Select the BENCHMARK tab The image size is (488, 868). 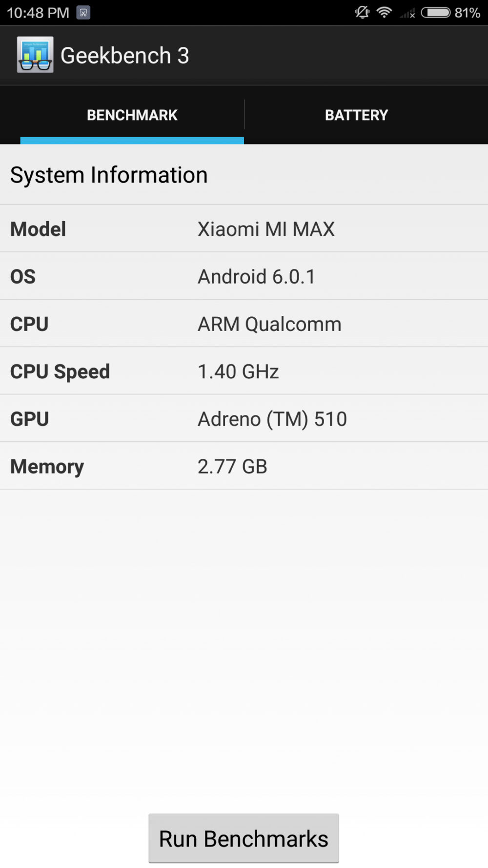pyautogui.click(x=132, y=115)
